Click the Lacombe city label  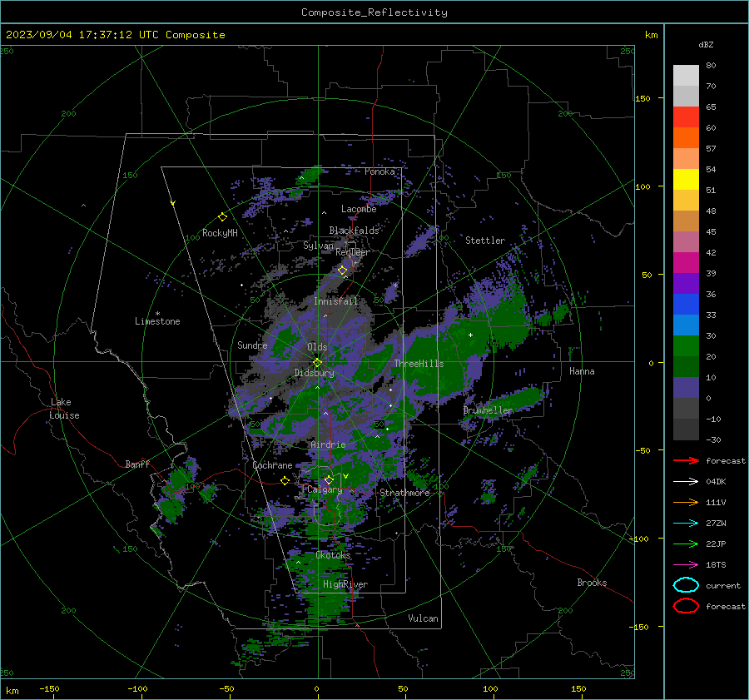pos(359,209)
